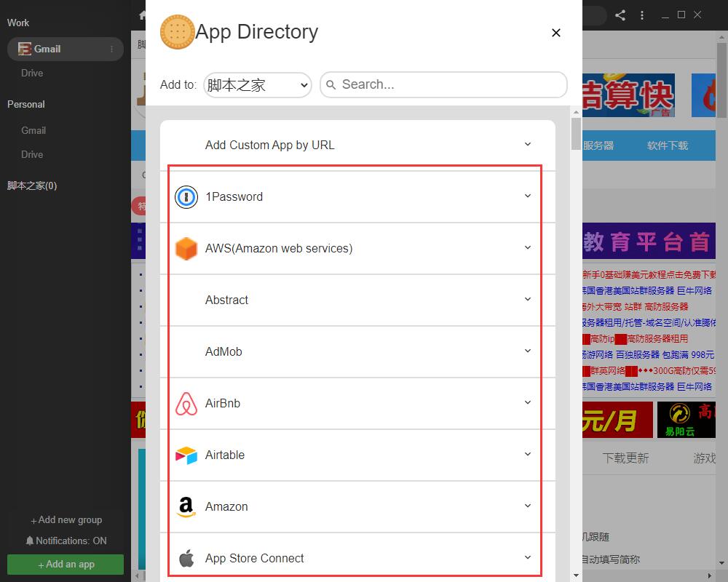
Task: Click the Apple App Store Connect icon
Action: pyautogui.click(x=186, y=559)
